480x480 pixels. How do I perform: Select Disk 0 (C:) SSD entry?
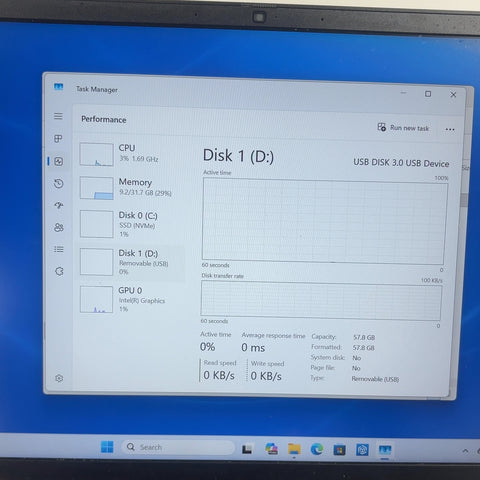132,224
